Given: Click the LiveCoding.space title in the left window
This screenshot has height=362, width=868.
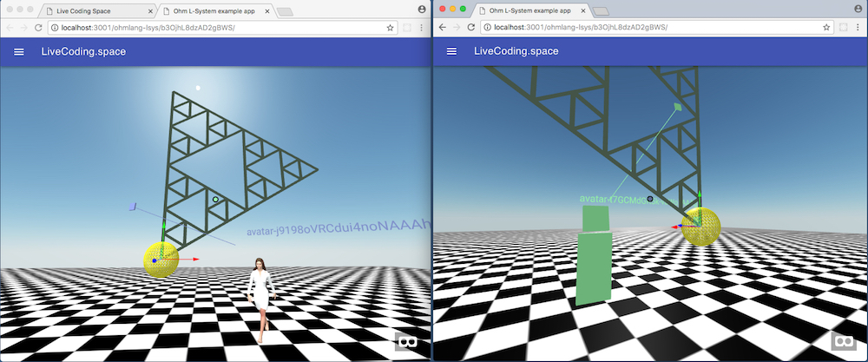Looking at the screenshot, I should pyautogui.click(x=83, y=51).
